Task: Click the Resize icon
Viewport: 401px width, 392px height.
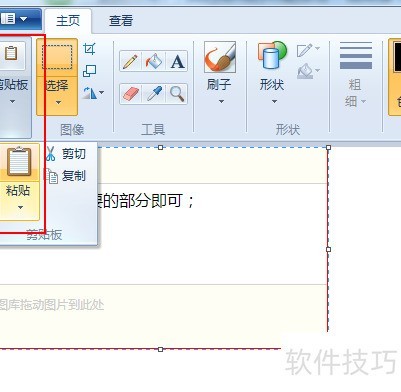Action: [x=89, y=71]
